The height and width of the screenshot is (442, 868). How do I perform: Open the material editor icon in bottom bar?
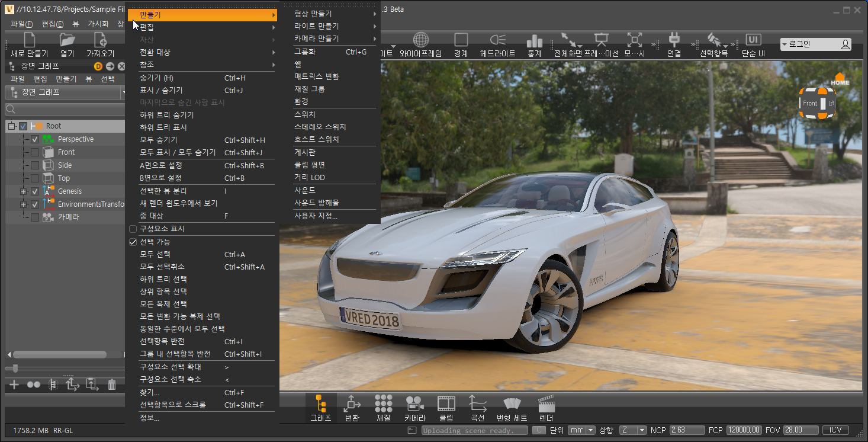tap(383, 404)
